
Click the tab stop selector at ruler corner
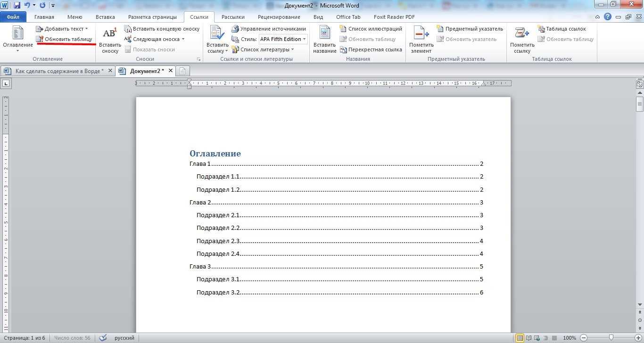(x=6, y=84)
